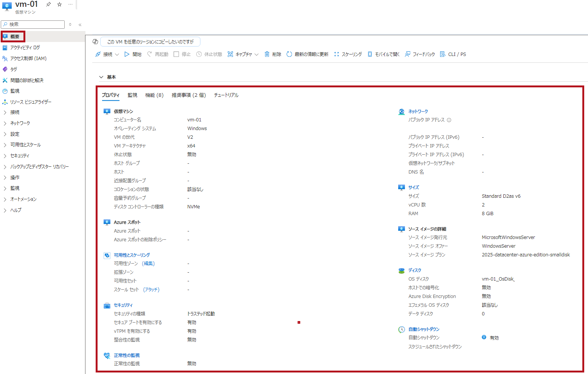Switch to the 機能 (8) tab
Image resolution: width=588 pixels, height=374 pixels.
pyautogui.click(x=154, y=95)
